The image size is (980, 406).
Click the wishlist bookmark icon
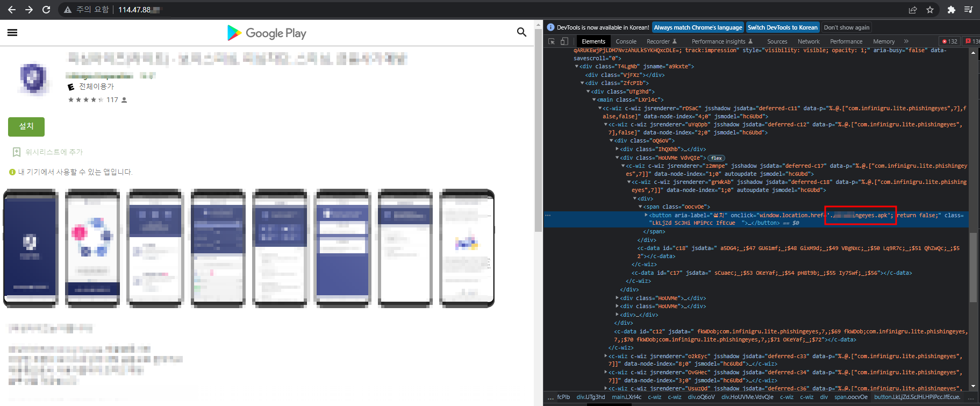point(16,152)
